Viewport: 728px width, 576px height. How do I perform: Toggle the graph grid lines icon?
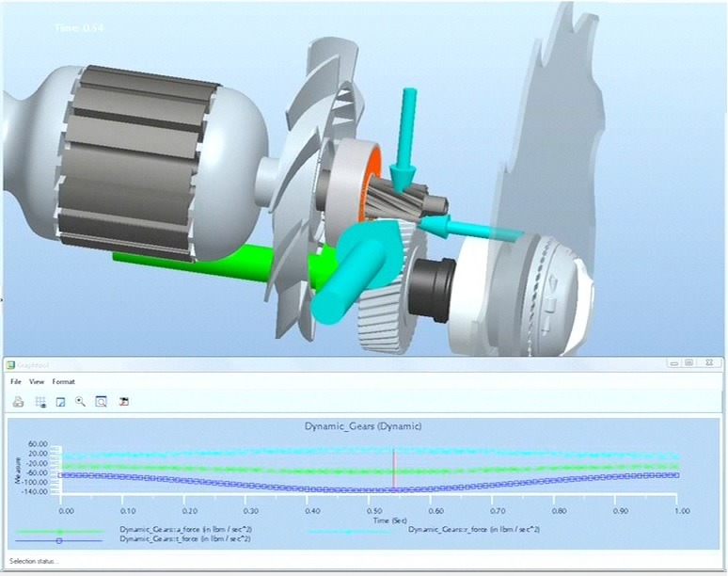coord(40,401)
